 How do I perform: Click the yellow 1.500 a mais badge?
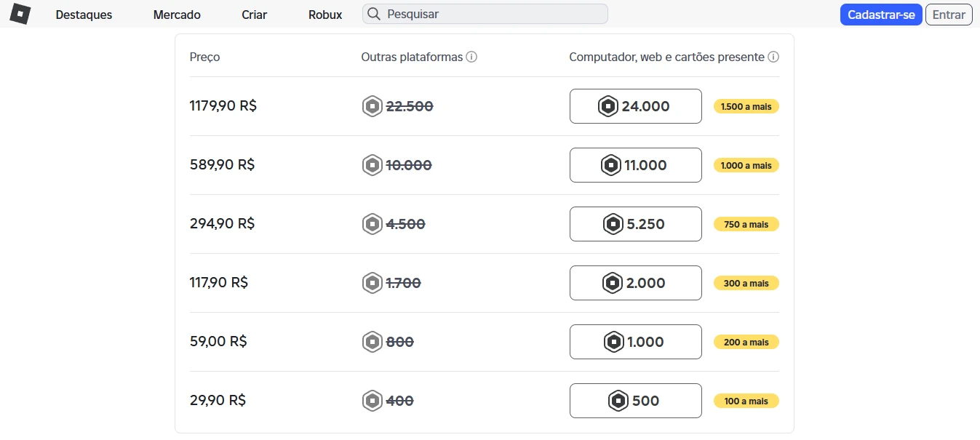[x=746, y=106]
